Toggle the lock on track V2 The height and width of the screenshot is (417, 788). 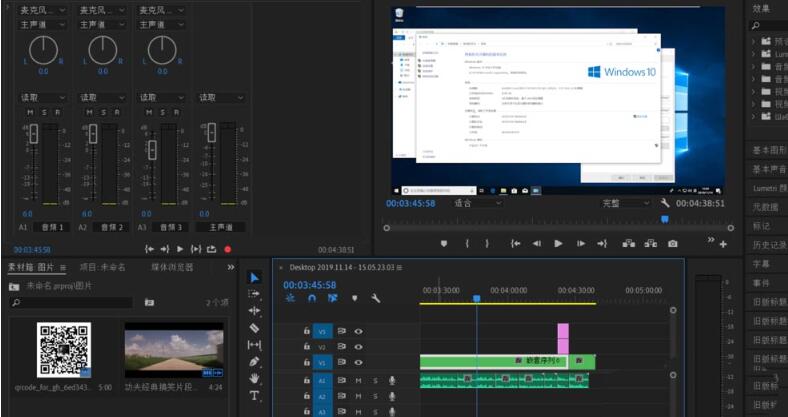[x=306, y=346]
